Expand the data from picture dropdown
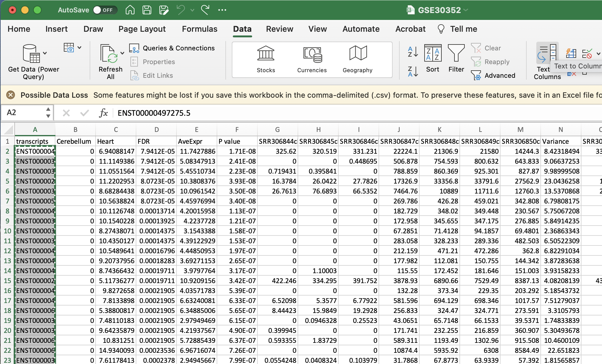 tap(79, 48)
